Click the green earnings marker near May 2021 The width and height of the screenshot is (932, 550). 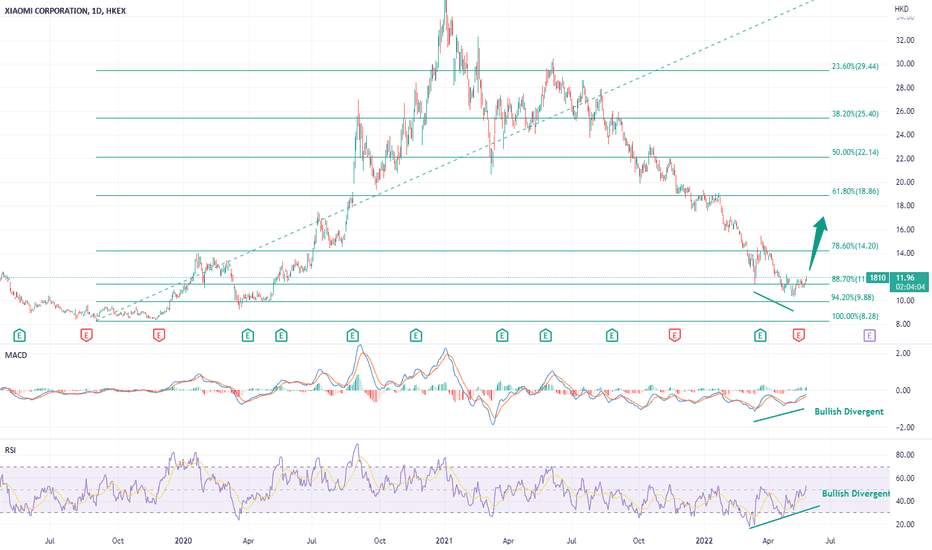[x=546, y=336]
